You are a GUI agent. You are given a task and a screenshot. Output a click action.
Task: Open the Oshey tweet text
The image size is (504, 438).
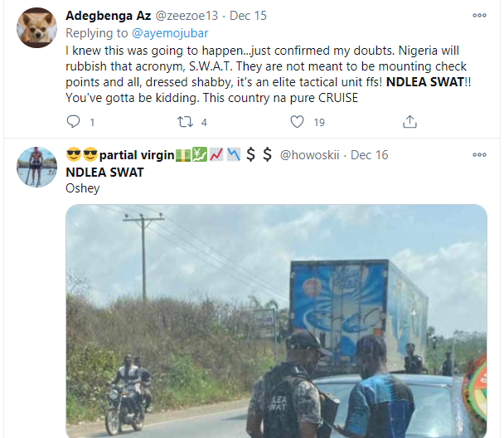pyautogui.click(x=83, y=188)
